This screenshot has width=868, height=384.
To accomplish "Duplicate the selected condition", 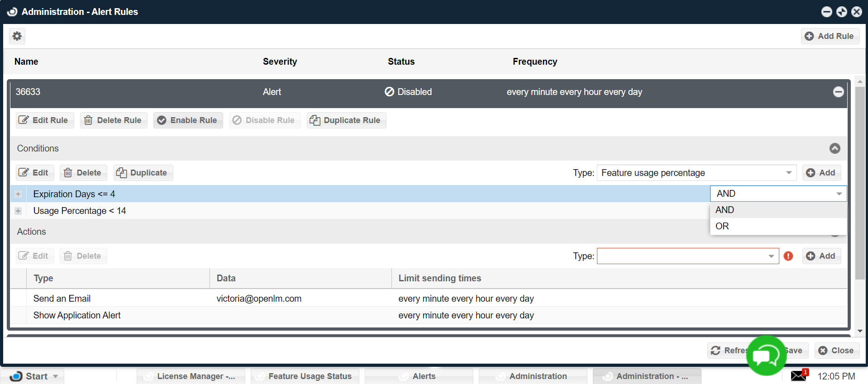I will (143, 173).
